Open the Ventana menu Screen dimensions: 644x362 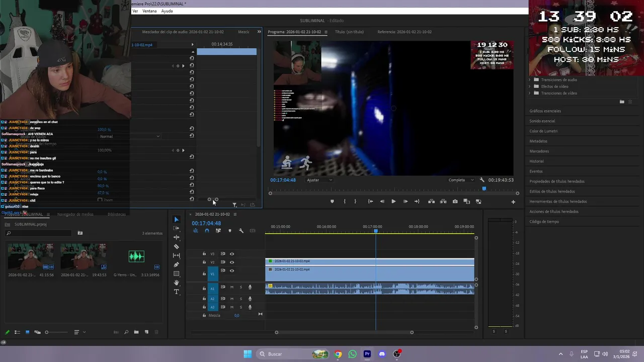[x=149, y=11]
